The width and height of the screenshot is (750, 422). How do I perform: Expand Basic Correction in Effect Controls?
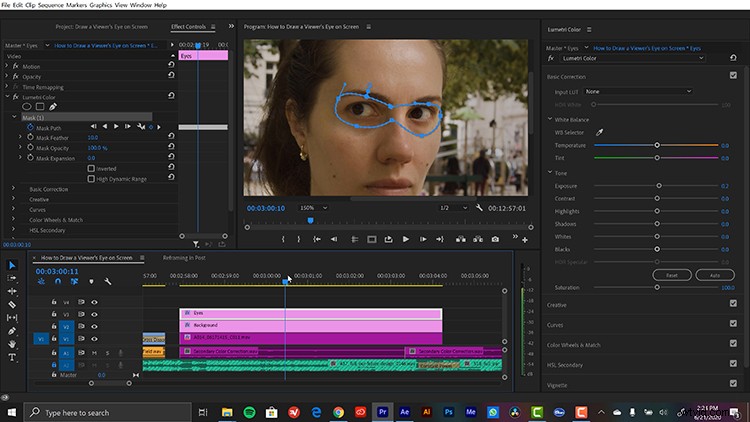[x=13, y=189]
